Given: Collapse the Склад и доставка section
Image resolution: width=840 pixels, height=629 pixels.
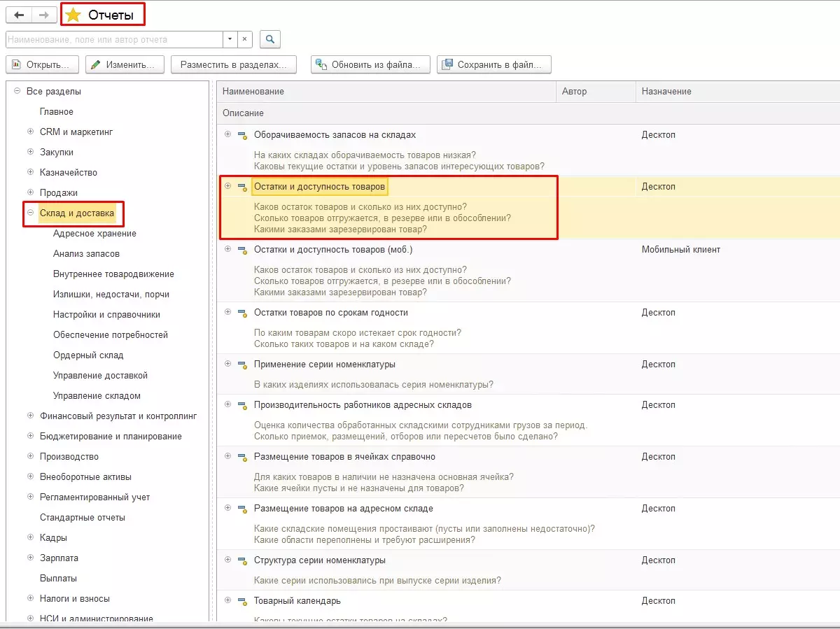Looking at the screenshot, I should coord(30,213).
